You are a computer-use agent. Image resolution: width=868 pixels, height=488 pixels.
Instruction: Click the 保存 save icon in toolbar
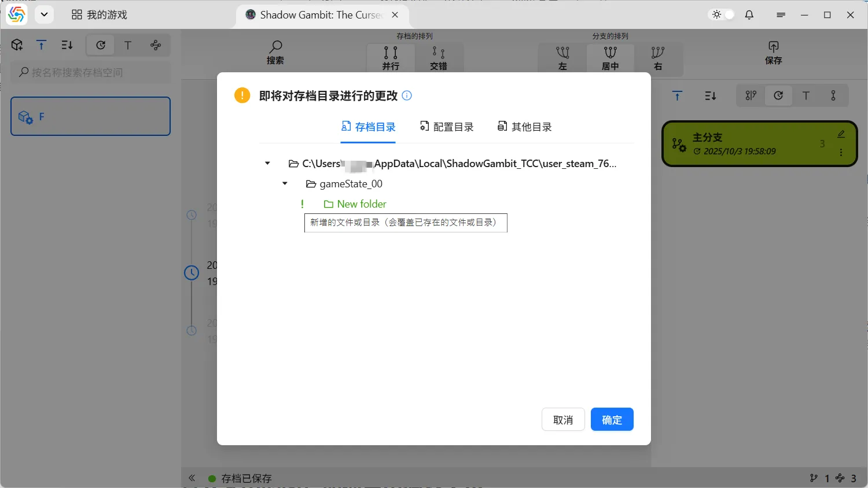(x=773, y=53)
